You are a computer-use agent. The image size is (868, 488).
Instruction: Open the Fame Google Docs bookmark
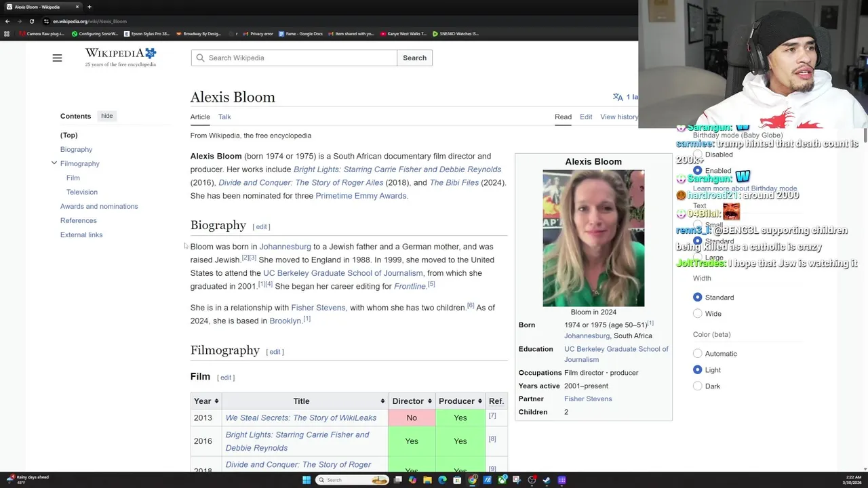(300, 33)
